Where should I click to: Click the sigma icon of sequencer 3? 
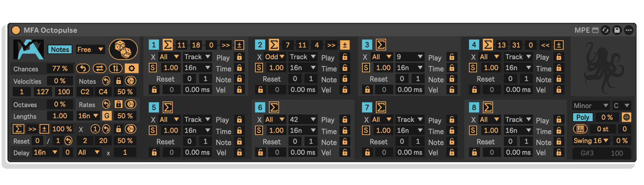[381, 45]
